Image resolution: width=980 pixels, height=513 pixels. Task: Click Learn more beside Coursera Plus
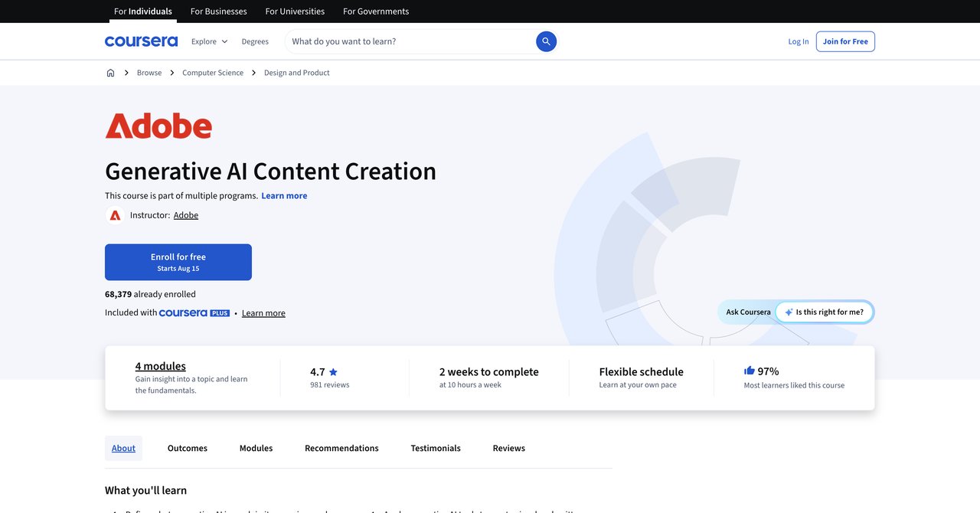click(263, 313)
